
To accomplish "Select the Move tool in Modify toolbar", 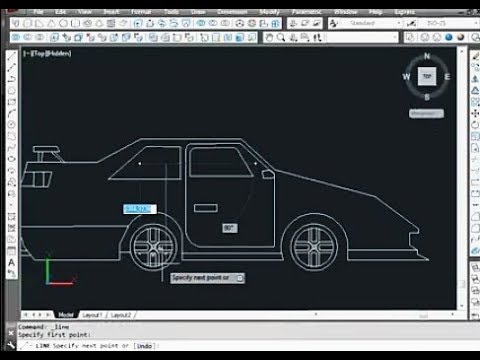I will pyautogui.click(x=476, y=113).
